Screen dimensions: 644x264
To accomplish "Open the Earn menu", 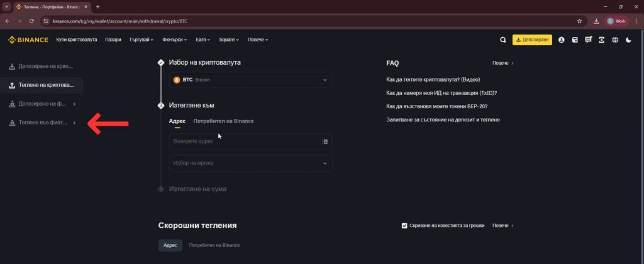I will 203,40.
